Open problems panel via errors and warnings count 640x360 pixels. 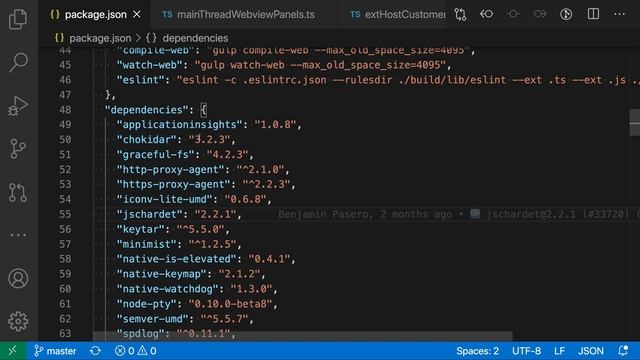(x=136, y=351)
